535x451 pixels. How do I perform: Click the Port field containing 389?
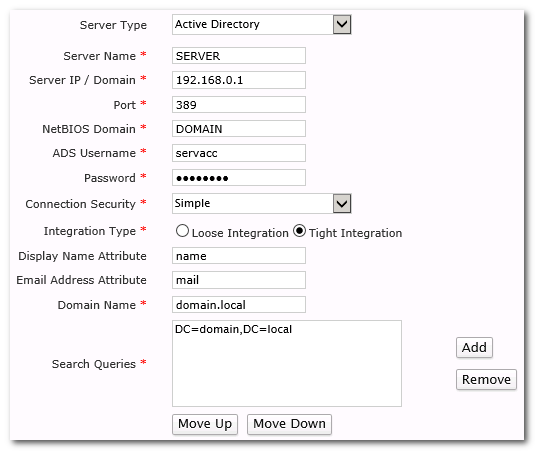click(x=239, y=105)
